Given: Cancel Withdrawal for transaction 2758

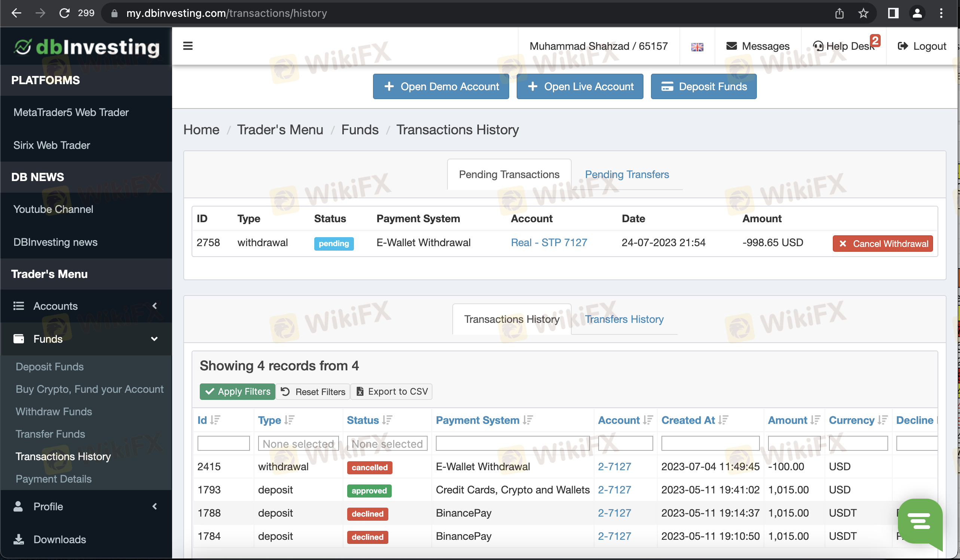Looking at the screenshot, I should 883,244.
